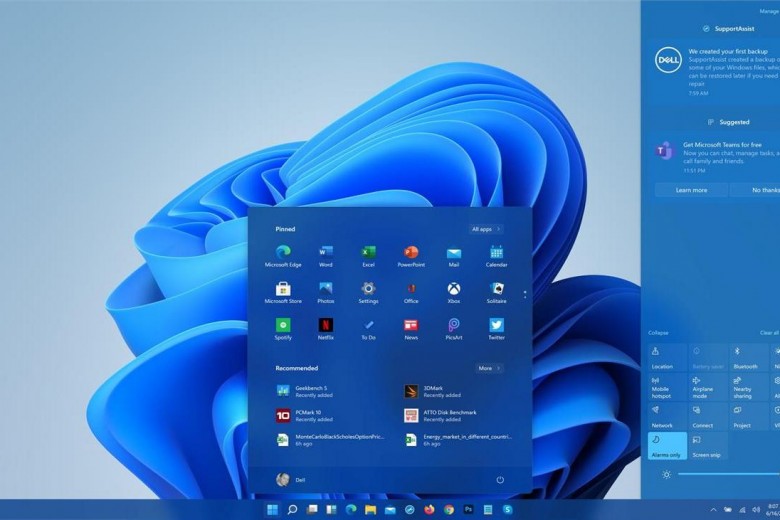Launch Google Chrome from the taskbar

click(x=449, y=510)
